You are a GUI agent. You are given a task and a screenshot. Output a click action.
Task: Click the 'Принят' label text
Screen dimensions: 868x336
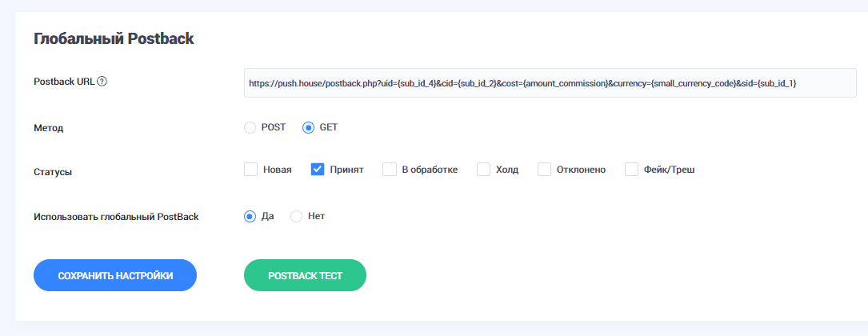(346, 170)
